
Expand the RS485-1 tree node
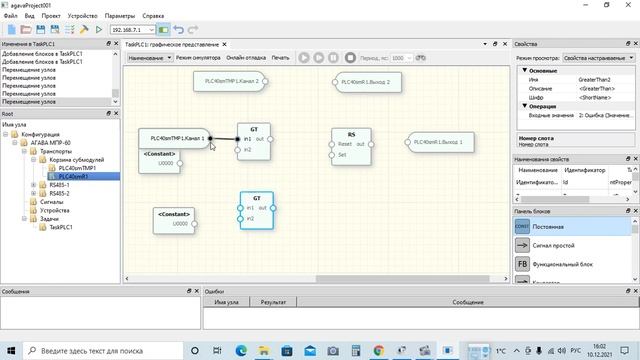pyautogui.click(x=33, y=185)
